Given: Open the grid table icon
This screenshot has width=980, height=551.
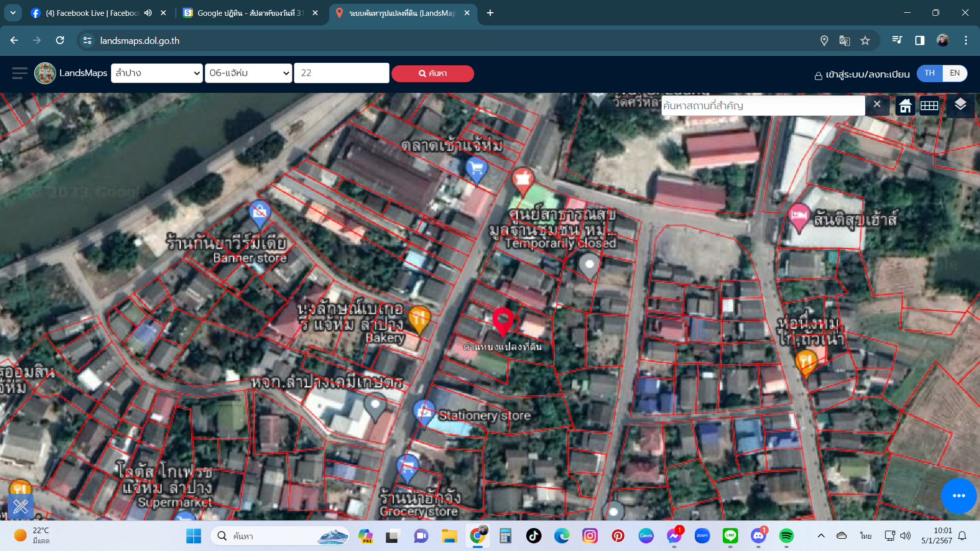Looking at the screenshot, I should [929, 106].
